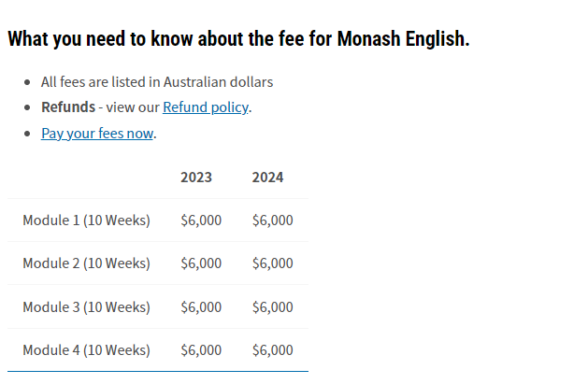Select the 2024 column header
Screen dimensions: 588x384
click(x=267, y=178)
